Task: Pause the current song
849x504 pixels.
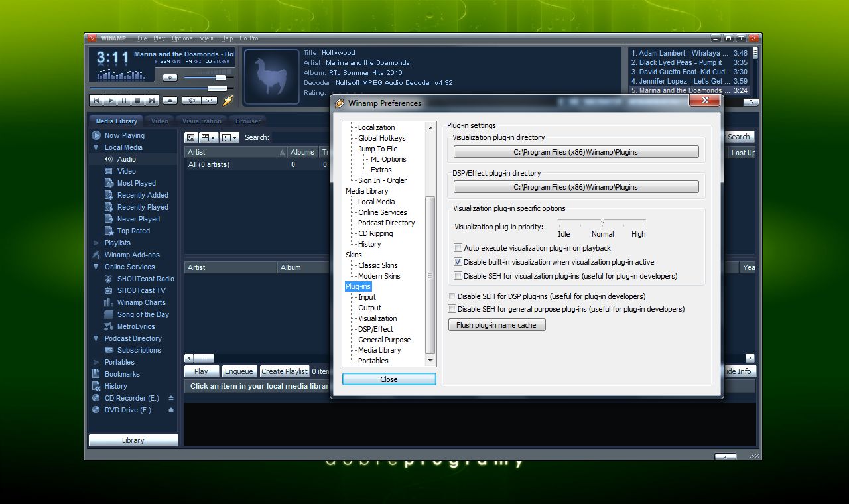Action: 124,100
